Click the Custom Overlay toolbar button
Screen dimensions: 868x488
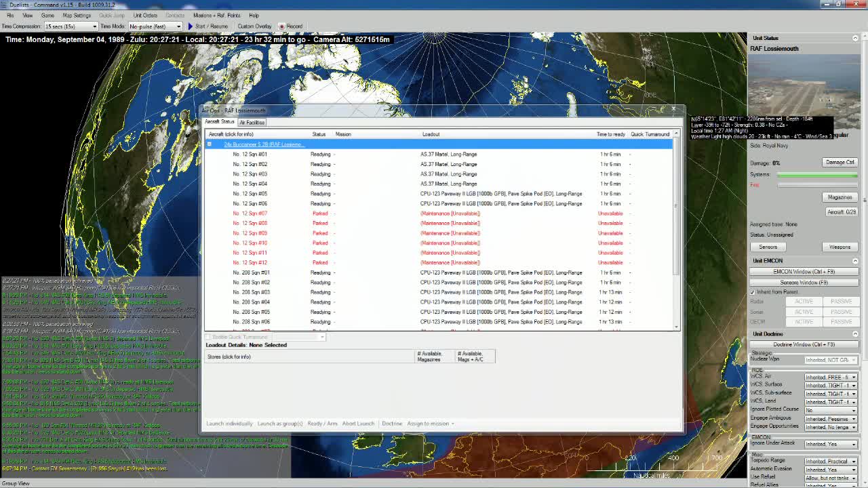tap(254, 26)
